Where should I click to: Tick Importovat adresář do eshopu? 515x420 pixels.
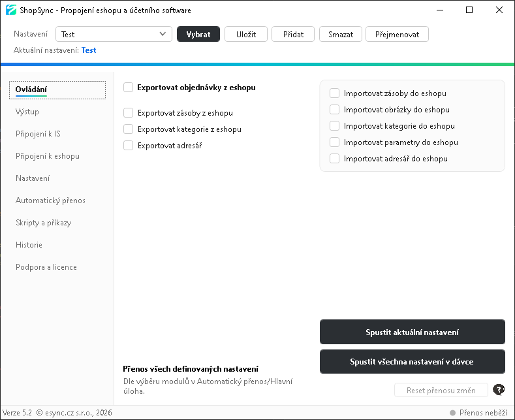tap(334, 159)
